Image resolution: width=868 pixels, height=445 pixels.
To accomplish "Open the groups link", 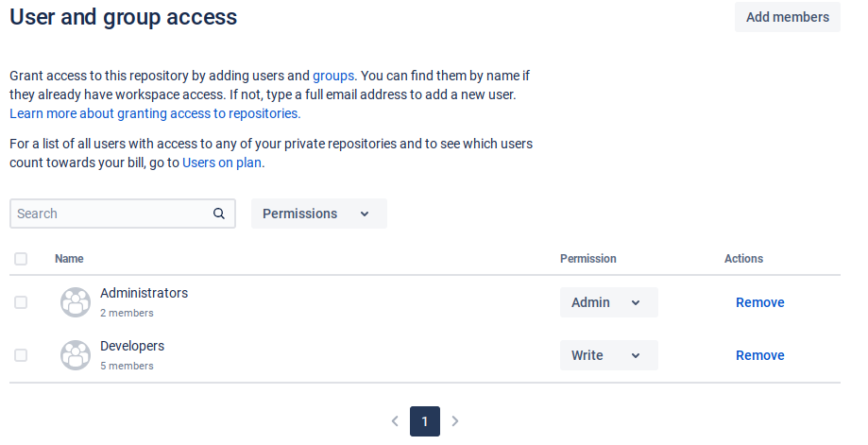I will [333, 76].
